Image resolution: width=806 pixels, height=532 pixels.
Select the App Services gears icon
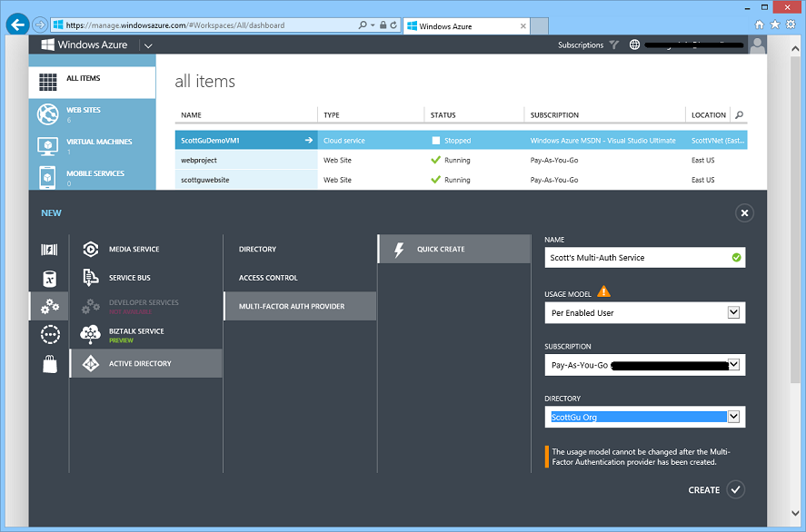pos(49,306)
